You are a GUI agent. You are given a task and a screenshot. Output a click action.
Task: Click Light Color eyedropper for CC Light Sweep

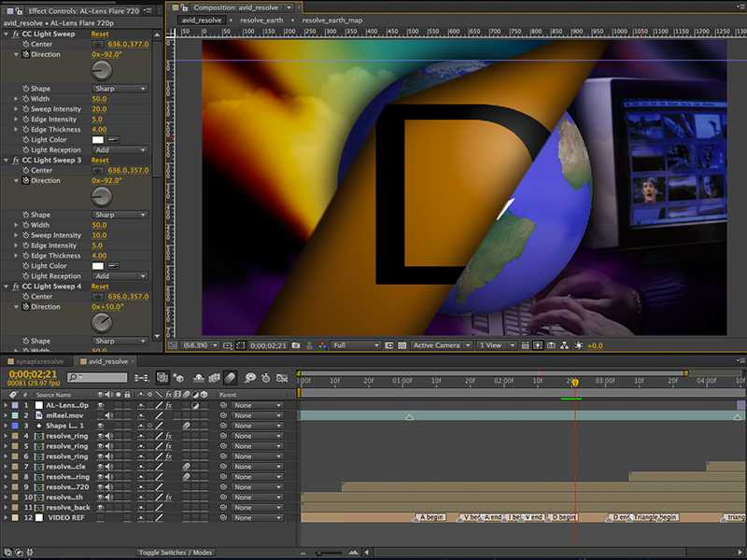pos(113,139)
